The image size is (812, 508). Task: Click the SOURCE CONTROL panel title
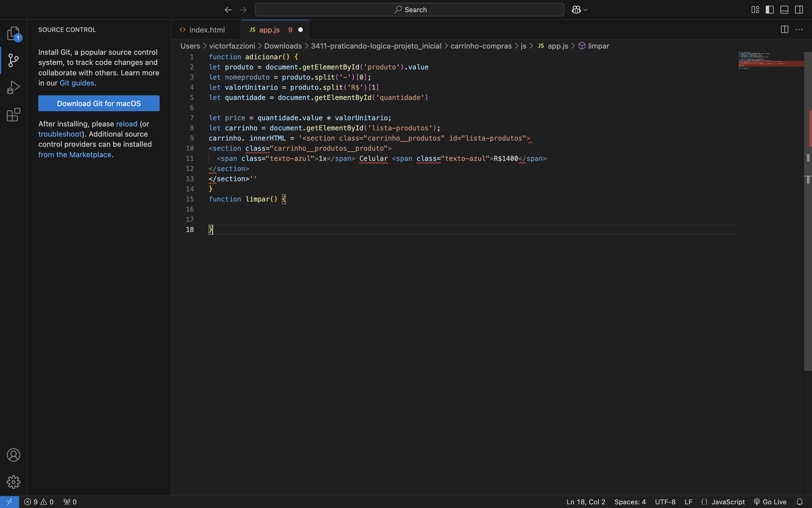coord(67,30)
